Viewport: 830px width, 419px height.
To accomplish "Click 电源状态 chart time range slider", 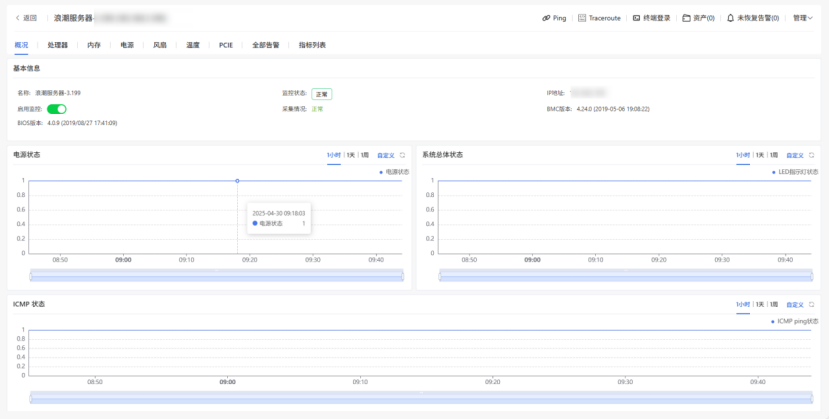I will click(216, 276).
